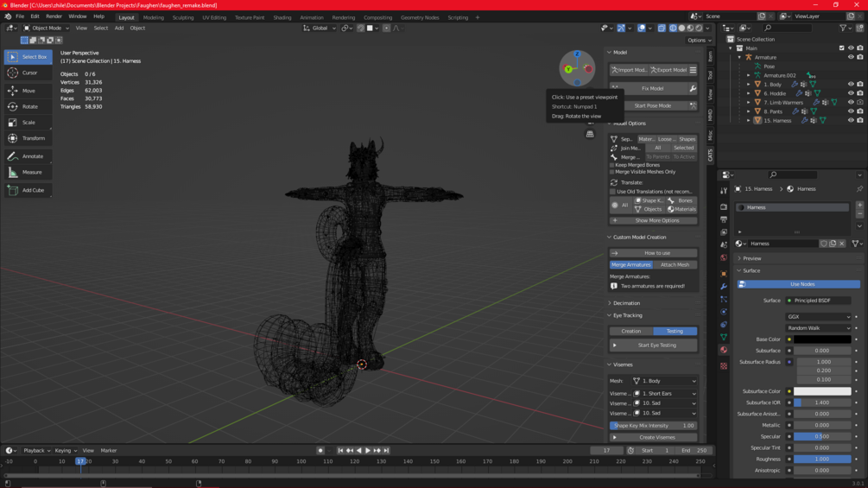Click the remove material slot minus icon

(x=859, y=214)
